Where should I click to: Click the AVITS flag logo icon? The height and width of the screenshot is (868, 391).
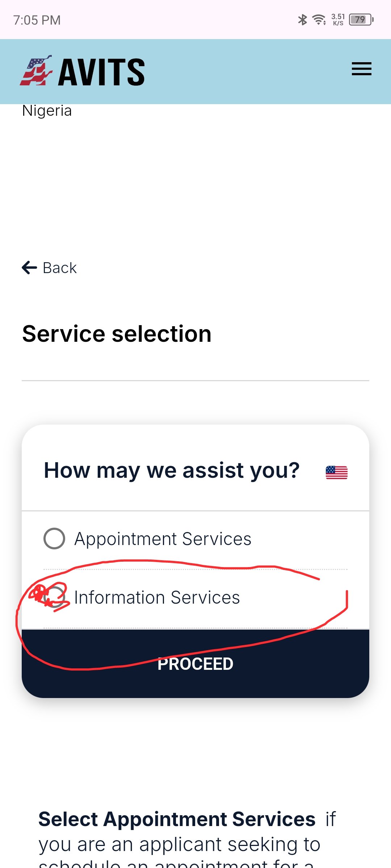(36, 71)
